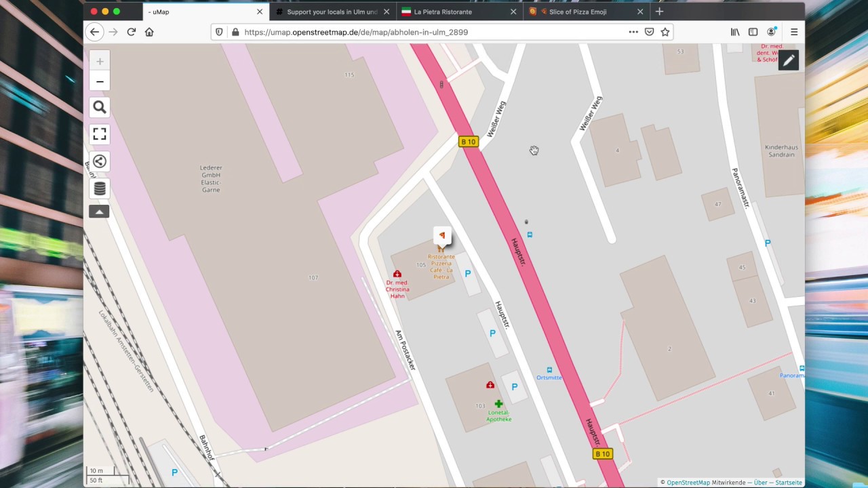Switch to Support your locals in Ulm tab
The width and height of the screenshot is (868, 488).
click(x=332, y=12)
